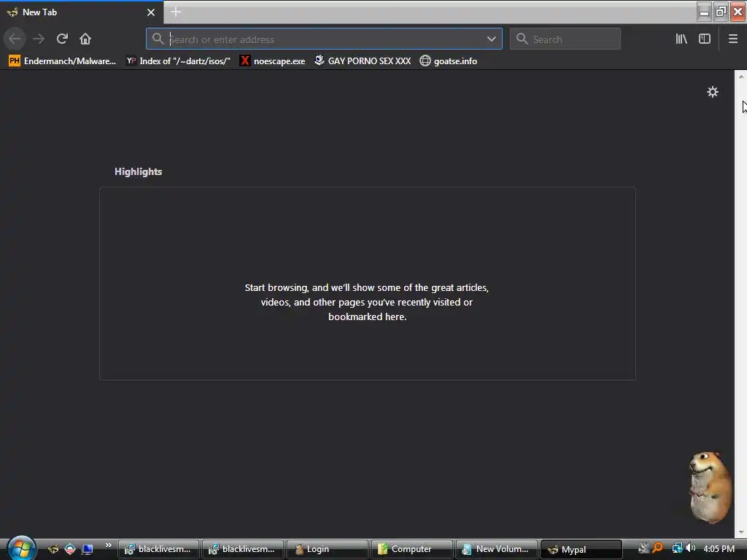Screen dimensions: 747x560
Task: Open the noescape.exe bookmark
Action: point(273,61)
